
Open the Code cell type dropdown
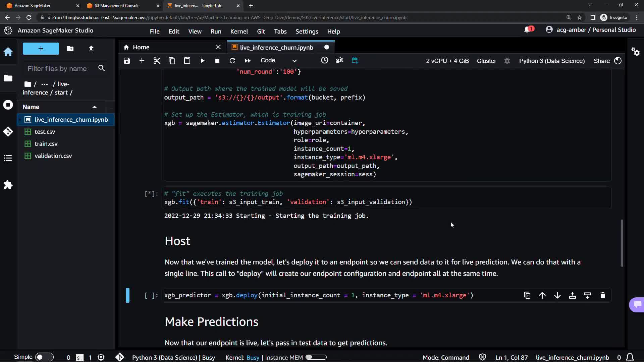(278, 61)
